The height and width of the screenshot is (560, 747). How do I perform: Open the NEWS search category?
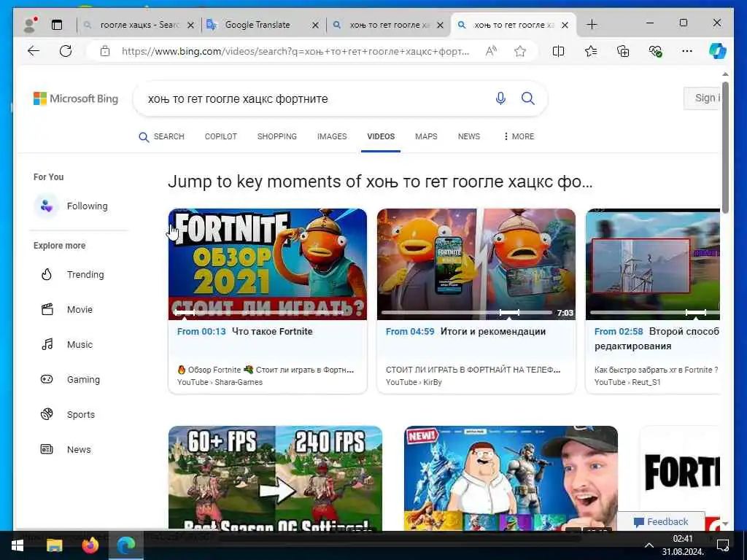click(x=469, y=136)
